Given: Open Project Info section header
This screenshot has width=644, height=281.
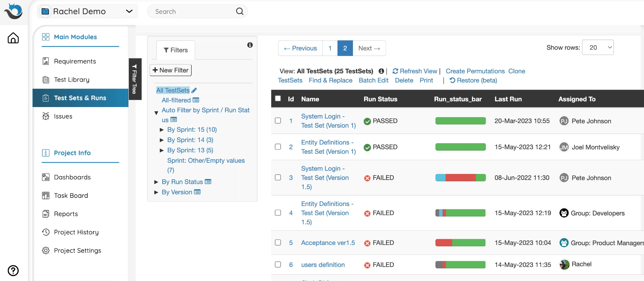Looking at the screenshot, I should click(x=72, y=153).
